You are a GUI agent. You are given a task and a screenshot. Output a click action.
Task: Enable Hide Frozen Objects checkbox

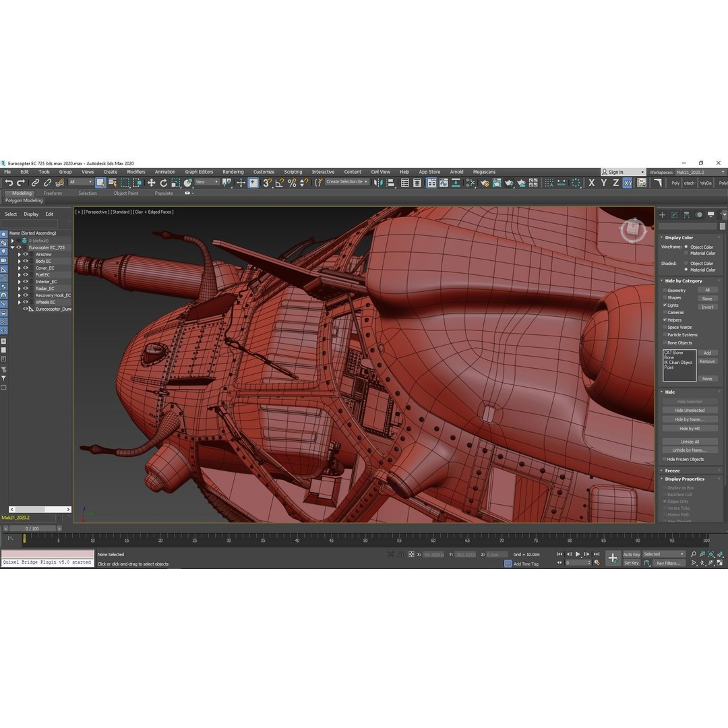(x=665, y=459)
